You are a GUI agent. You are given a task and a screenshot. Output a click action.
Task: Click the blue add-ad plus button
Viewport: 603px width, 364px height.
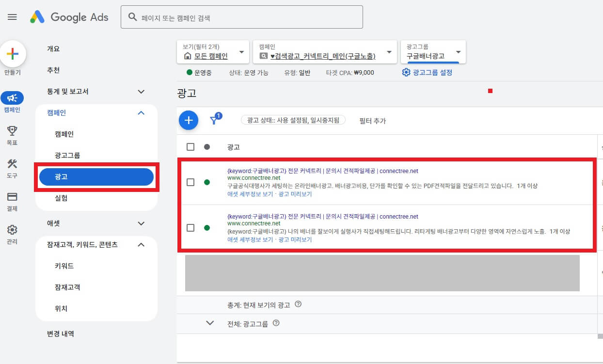(x=189, y=120)
